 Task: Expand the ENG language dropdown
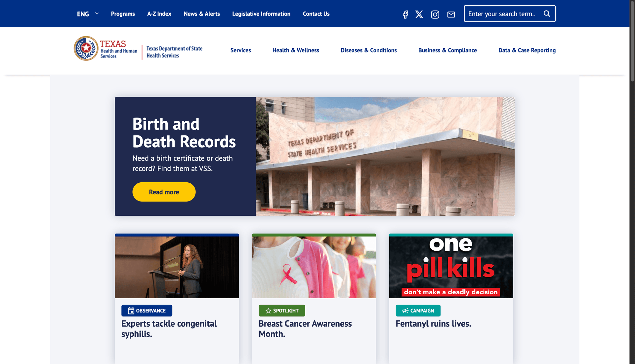click(88, 14)
